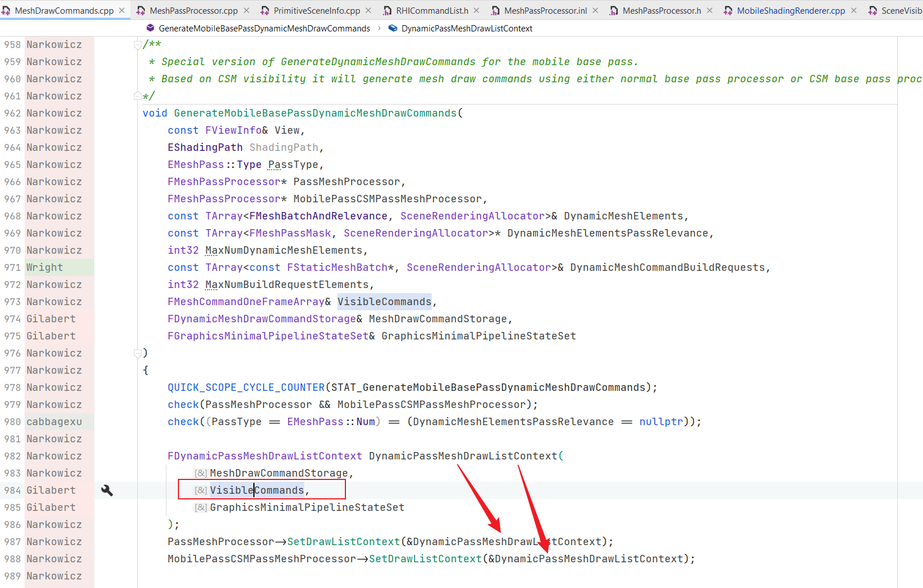
Task: Open the RHICommandList.h tab
Action: point(432,11)
